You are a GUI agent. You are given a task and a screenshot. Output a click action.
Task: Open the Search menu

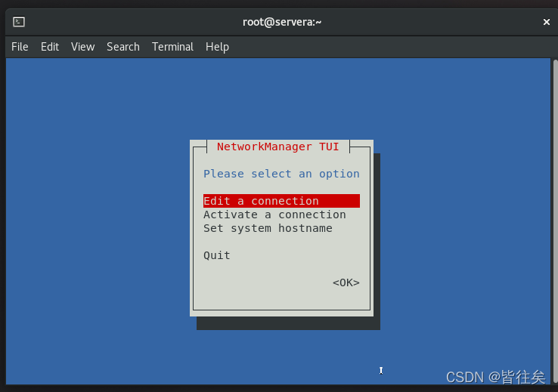click(123, 47)
